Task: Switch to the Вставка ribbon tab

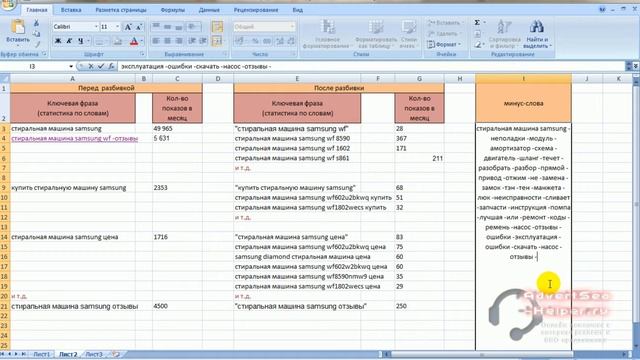Action: (x=71, y=10)
